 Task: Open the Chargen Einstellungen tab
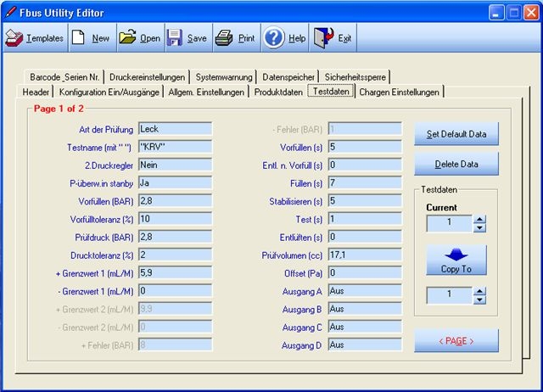(x=400, y=92)
